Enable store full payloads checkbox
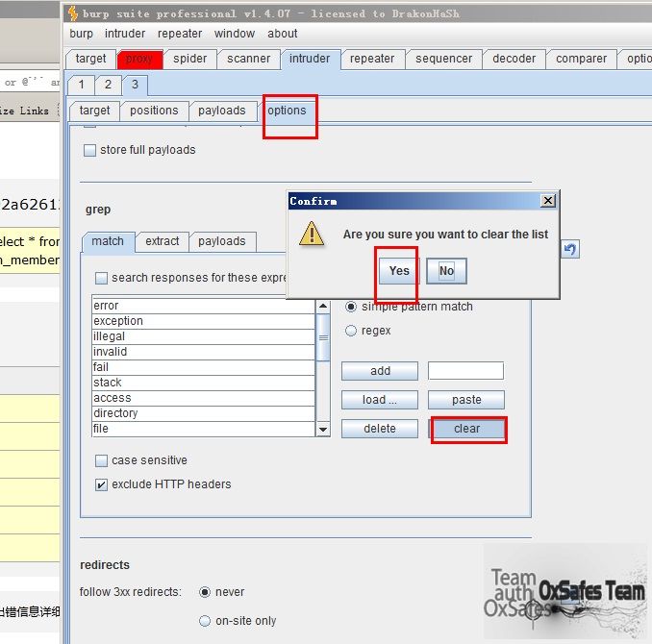This screenshot has height=644, width=652. pos(89,150)
